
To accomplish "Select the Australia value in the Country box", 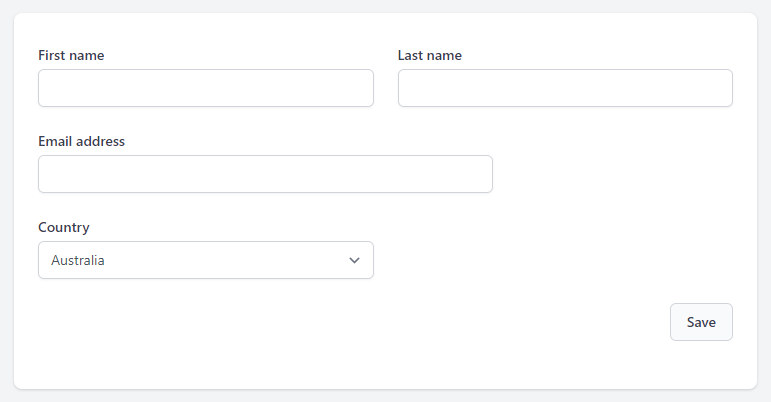I will point(78,260).
